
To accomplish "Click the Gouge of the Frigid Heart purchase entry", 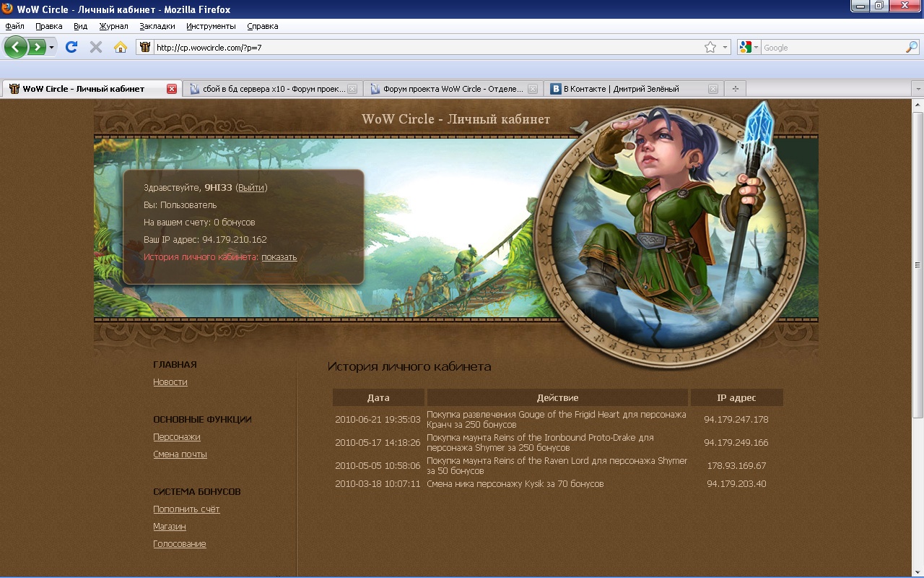I will point(557,420).
